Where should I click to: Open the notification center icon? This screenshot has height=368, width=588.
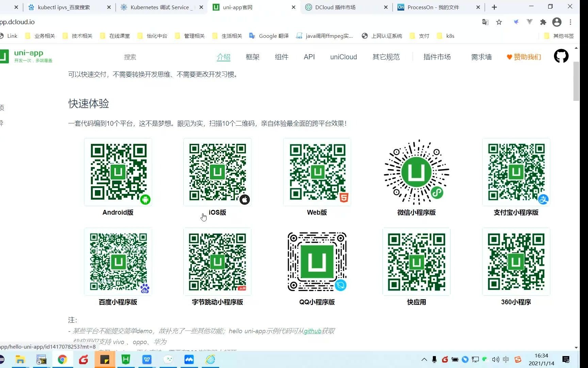point(566,359)
